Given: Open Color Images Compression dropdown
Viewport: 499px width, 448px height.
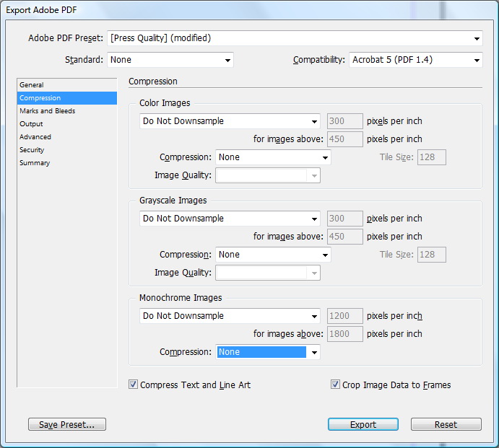Looking at the screenshot, I should pyautogui.click(x=273, y=157).
